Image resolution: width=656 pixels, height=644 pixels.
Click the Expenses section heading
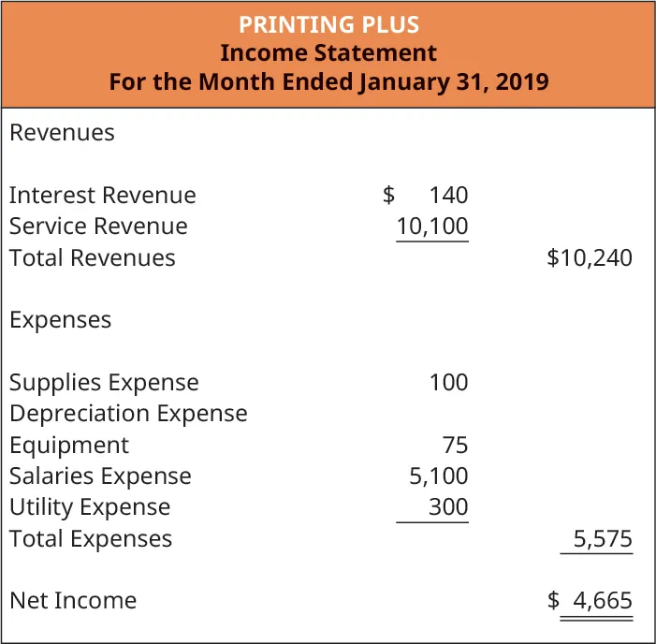point(60,320)
